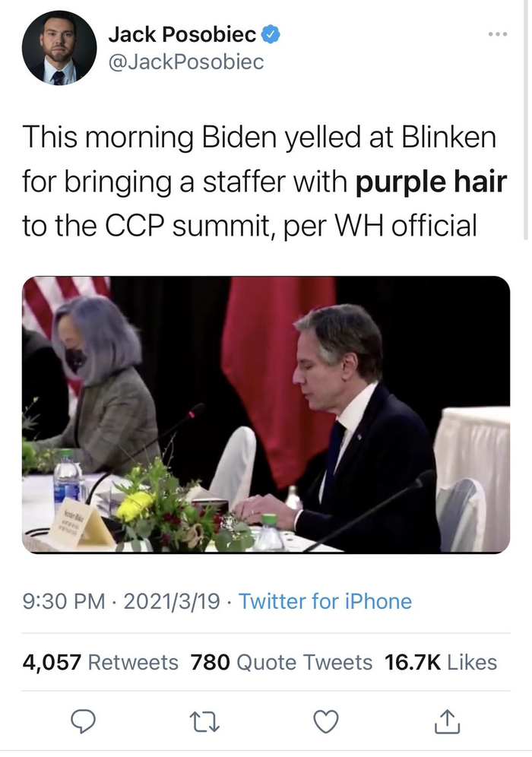Click the 'CCP summit, per WH official' line
This screenshot has height=757, width=532.
[x=251, y=226]
